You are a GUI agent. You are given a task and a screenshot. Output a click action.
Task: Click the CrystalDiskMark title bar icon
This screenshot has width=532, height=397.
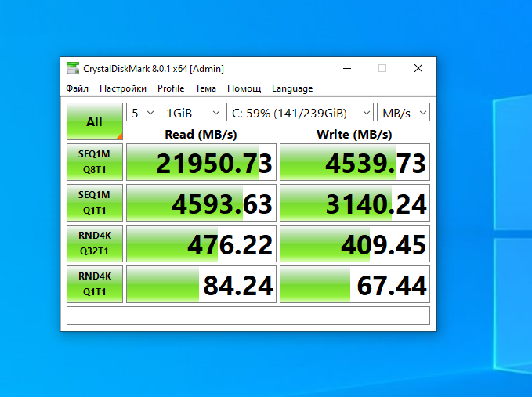[x=73, y=68]
